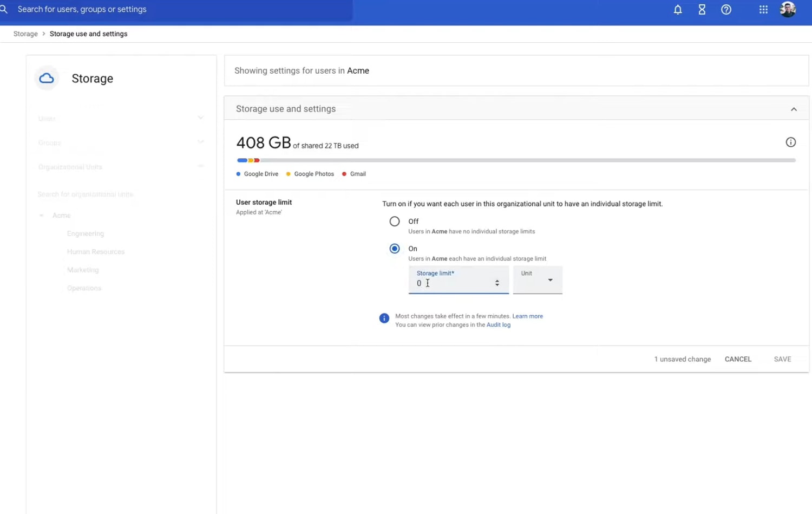Open the notifications bell
The height and width of the screenshot is (514, 812).
pos(678,9)
